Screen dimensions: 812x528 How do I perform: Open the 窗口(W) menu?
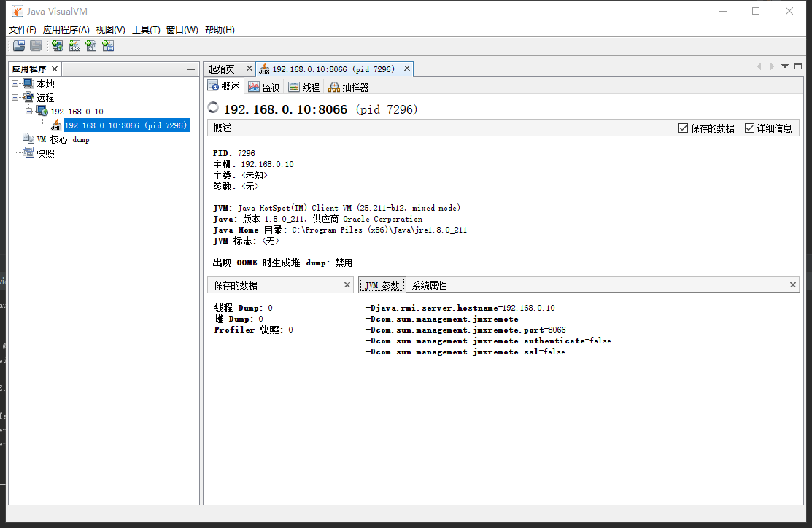point(182,29)
